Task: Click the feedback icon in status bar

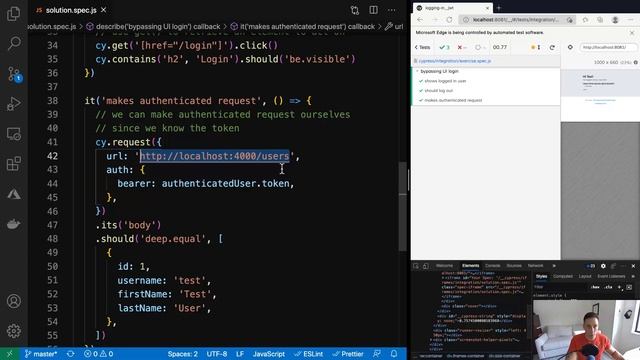Action: pyautogui.click(x=377, y=354)
